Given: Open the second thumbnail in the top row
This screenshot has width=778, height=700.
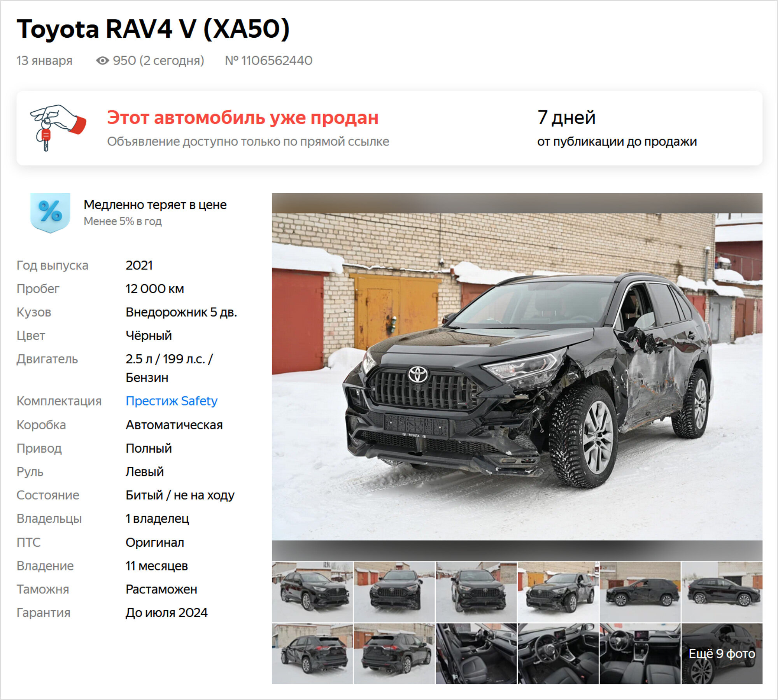Looking at the screenshot, I should (x=394, y=591).
